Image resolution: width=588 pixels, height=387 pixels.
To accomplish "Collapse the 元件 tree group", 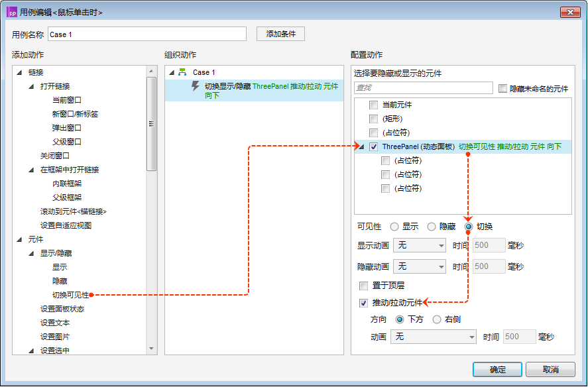I will coord(19,239).
